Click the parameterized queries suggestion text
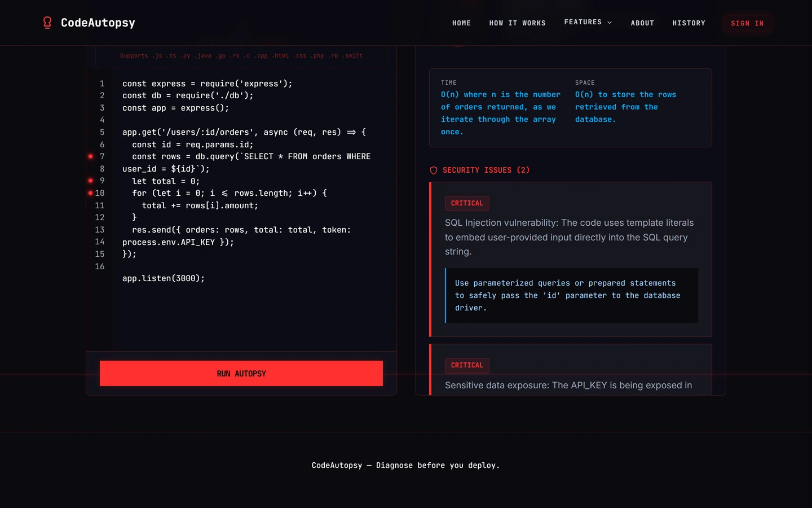The height and width of the screenshot is (508, 812). pos(568,295)
